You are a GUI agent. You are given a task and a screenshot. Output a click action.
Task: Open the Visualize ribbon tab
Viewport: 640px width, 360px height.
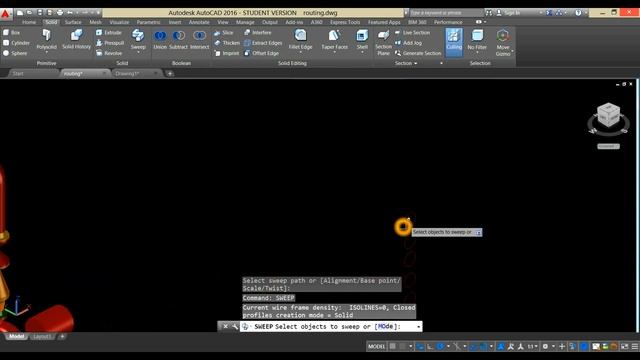tap(119, 22)
